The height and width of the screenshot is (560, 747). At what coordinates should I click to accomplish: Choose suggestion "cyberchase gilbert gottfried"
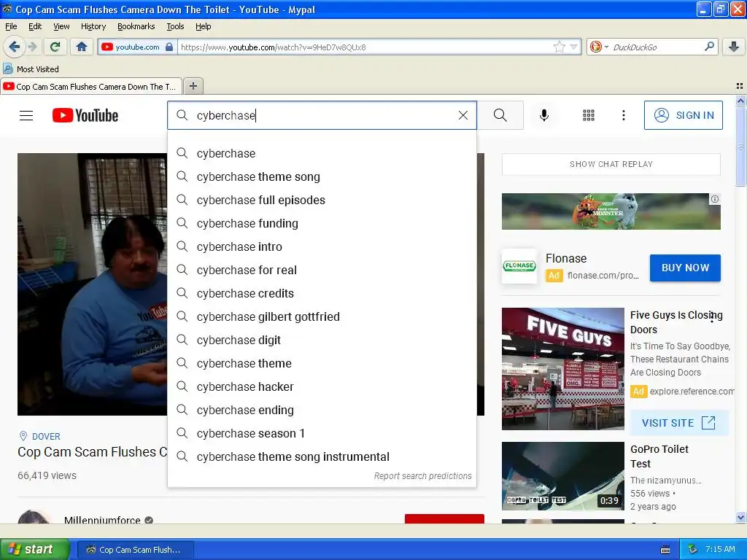pyautogui.click(x=322, y=316)
